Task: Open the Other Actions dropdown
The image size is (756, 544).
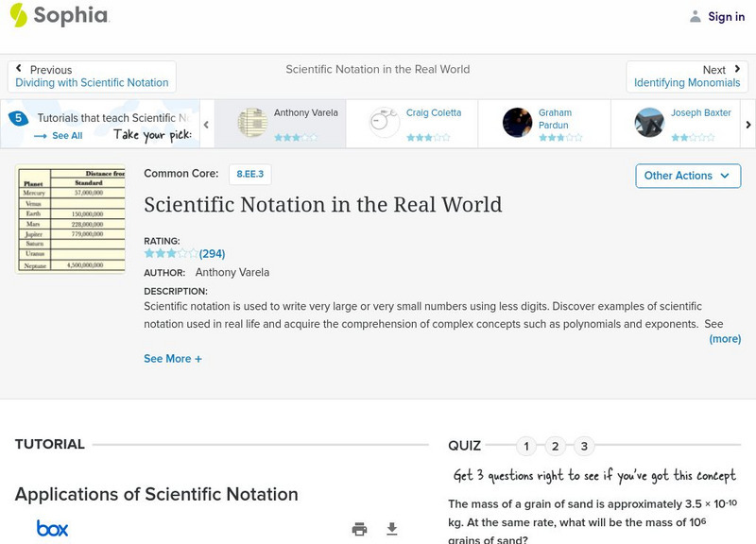Action: point(687,176)
